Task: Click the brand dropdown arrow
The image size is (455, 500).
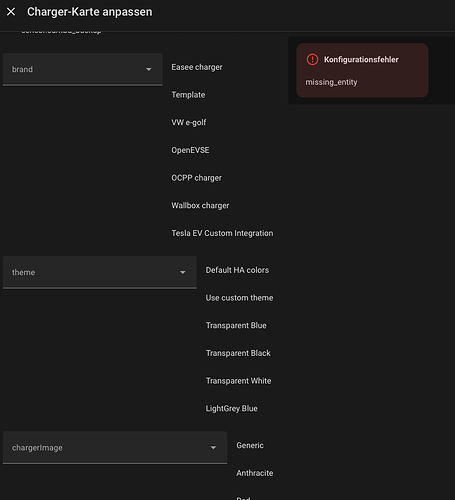Action: tap(149, 69)
